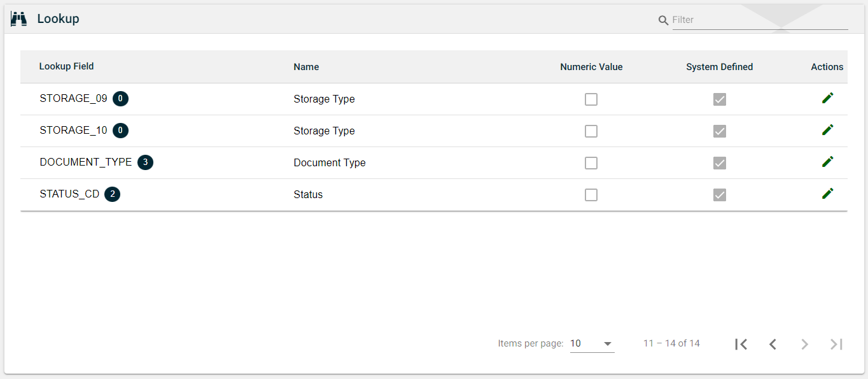
Task: Click the Name column header
Action: (306, 67)
